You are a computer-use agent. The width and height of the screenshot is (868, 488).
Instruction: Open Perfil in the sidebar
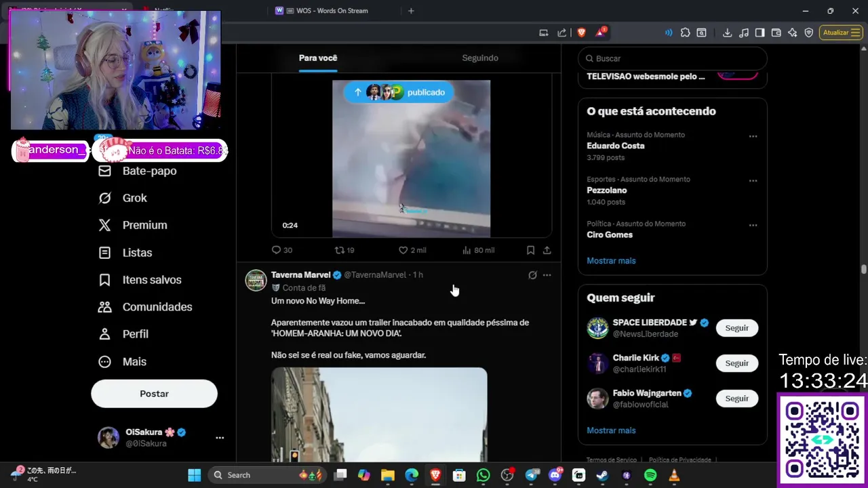pos(123,334)
